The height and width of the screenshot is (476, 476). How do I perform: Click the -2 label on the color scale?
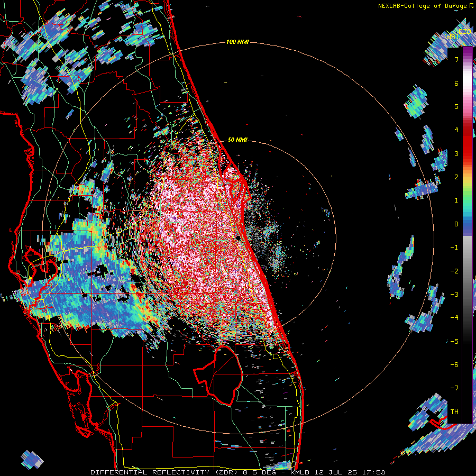(x=454, y=271)
